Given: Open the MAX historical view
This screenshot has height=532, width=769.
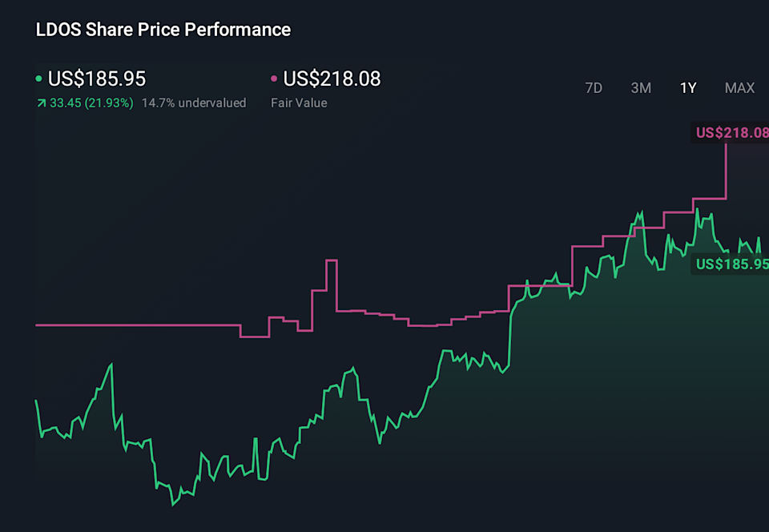Looking at the screenshot, I should pyautogui.click(x=739, y=88).
